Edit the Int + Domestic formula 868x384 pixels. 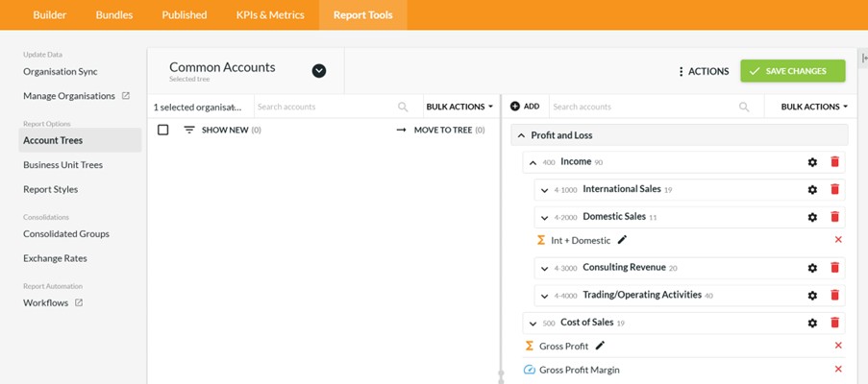[x=622, y=240]
